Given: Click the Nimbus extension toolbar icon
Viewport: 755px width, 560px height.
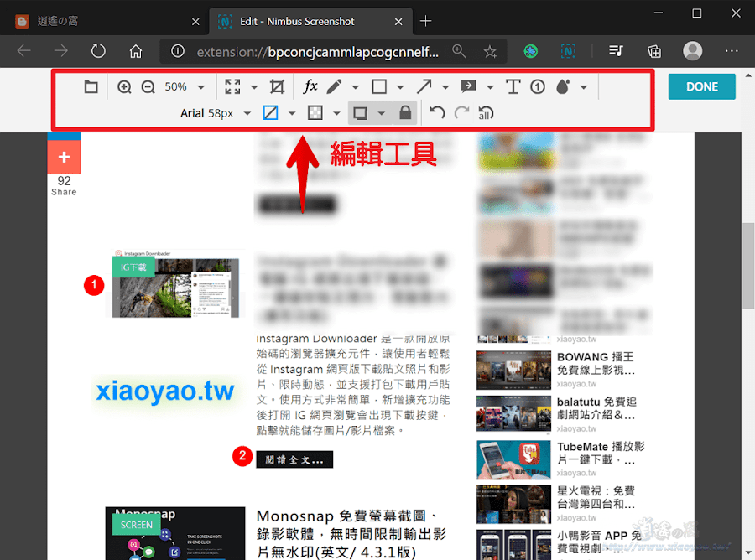Looking at the screenshot, I should (568, 51).
